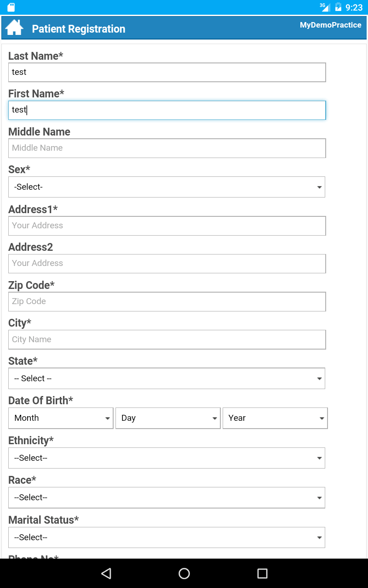Click inside the Zip Code field

coord(167,301)
